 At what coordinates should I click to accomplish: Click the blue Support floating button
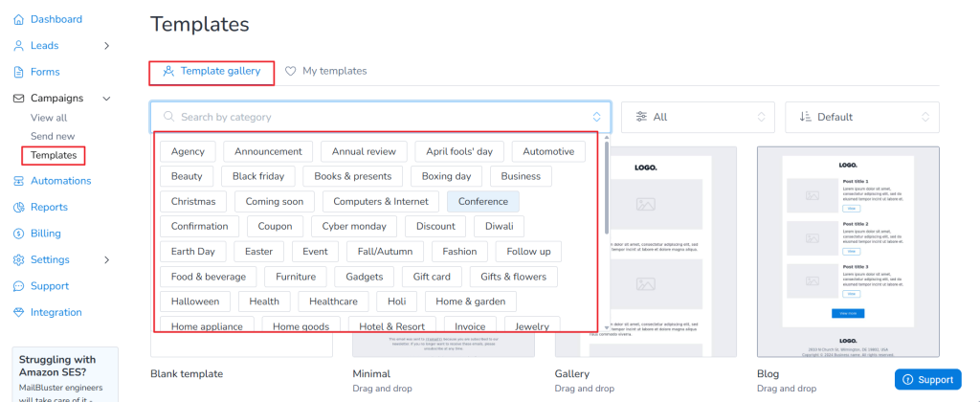coord(927,379)
